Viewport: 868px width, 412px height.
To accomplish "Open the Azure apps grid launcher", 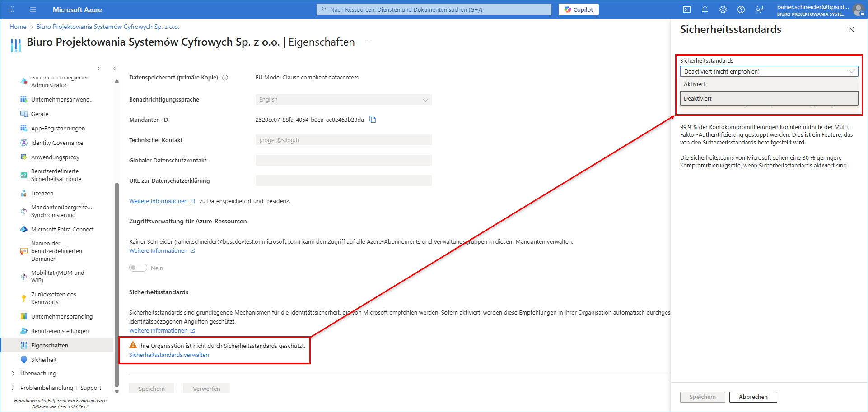I will [11, 9].
